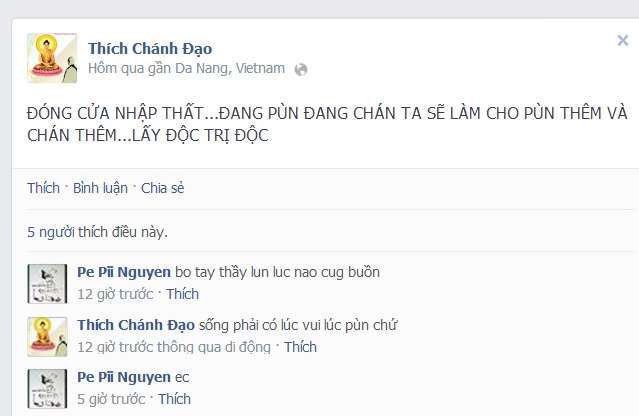Open Pe Pii Nguyen name on 'ec' comment
The height and width of the screenshot is (416, 639).
tap(124, 377)
